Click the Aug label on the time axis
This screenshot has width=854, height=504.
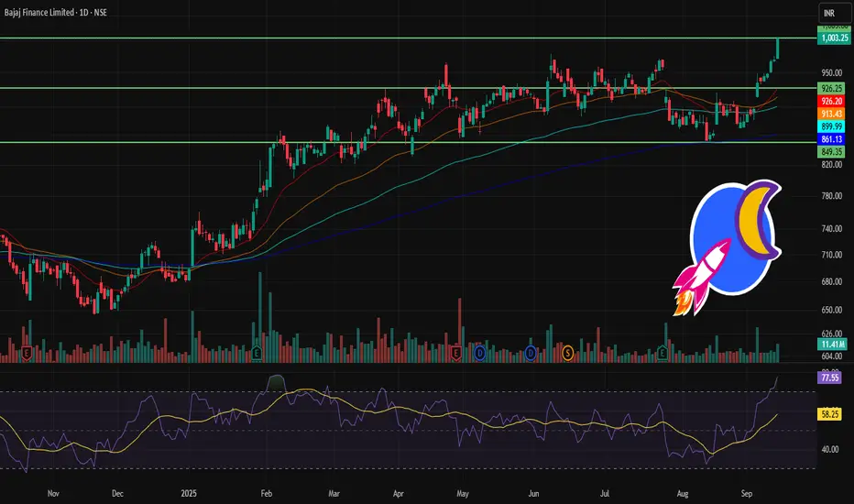click(x=682, y=494)
